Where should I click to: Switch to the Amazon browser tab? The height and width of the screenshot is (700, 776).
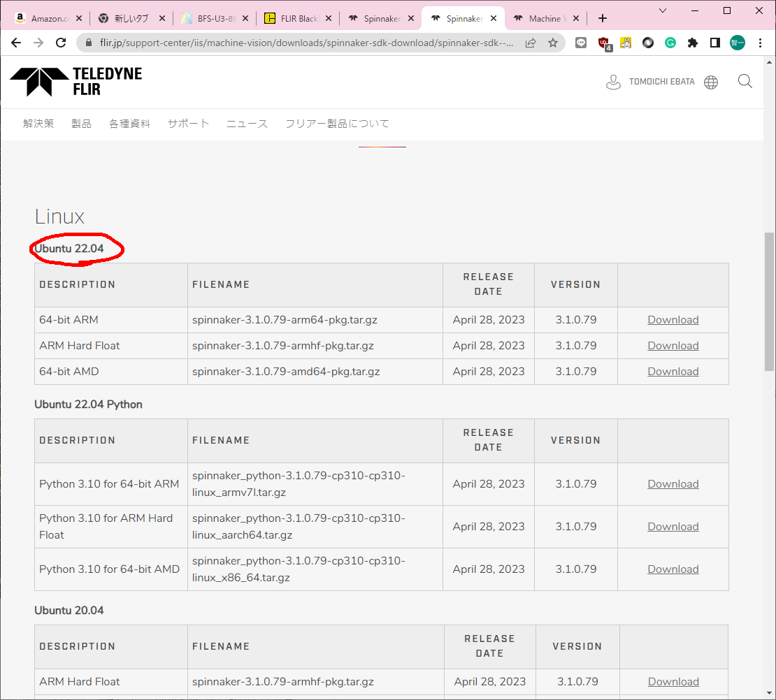(x=48, y=19)
